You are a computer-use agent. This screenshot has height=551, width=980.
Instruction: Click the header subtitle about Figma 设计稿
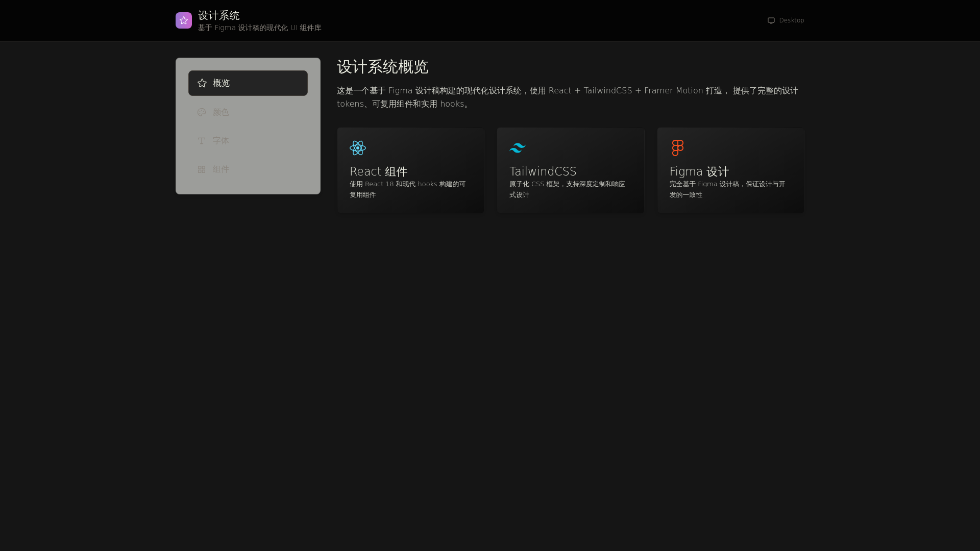pyautogui.click(x=260, y=28)
